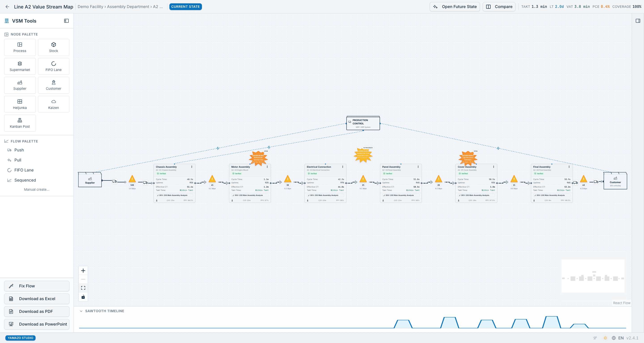
Task: Zoom in on the canvas
Action: [x=83, y=271]
